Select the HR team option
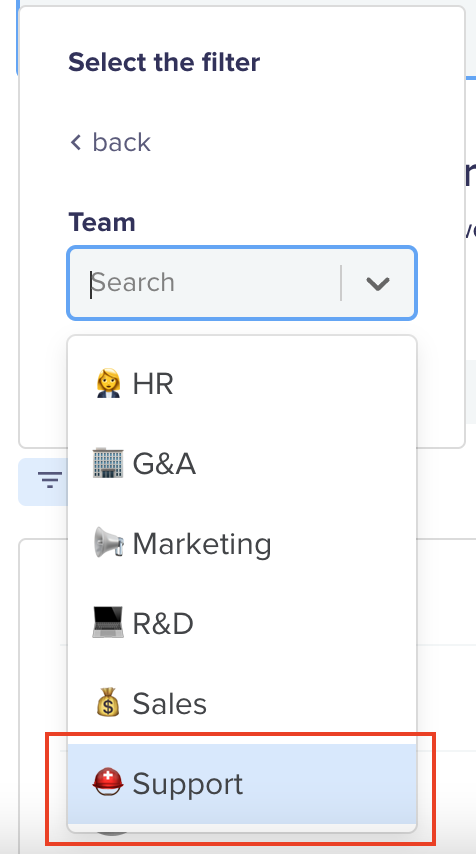476x854 pixels. point(242,383)
